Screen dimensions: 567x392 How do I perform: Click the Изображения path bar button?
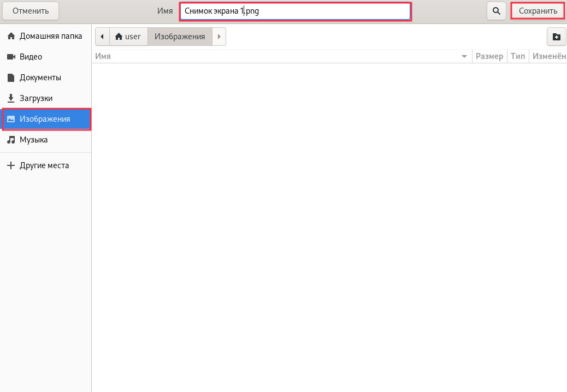click(x=180, y=37)
